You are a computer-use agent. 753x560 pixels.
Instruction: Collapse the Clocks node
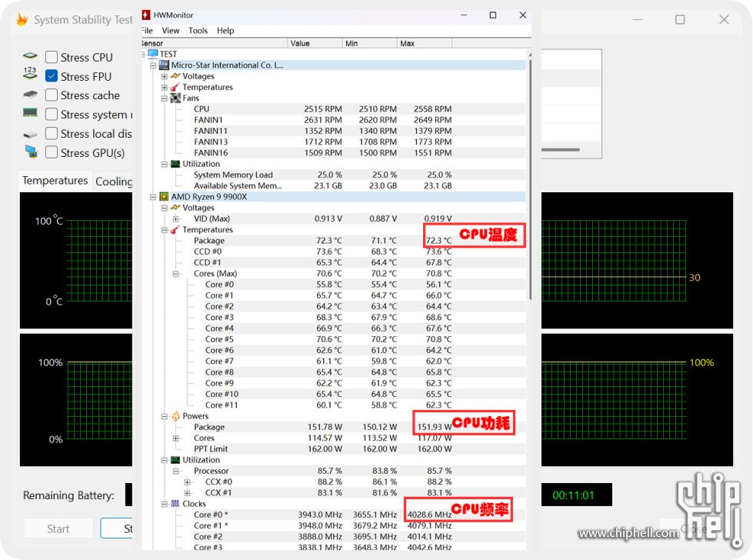(165, 505)
